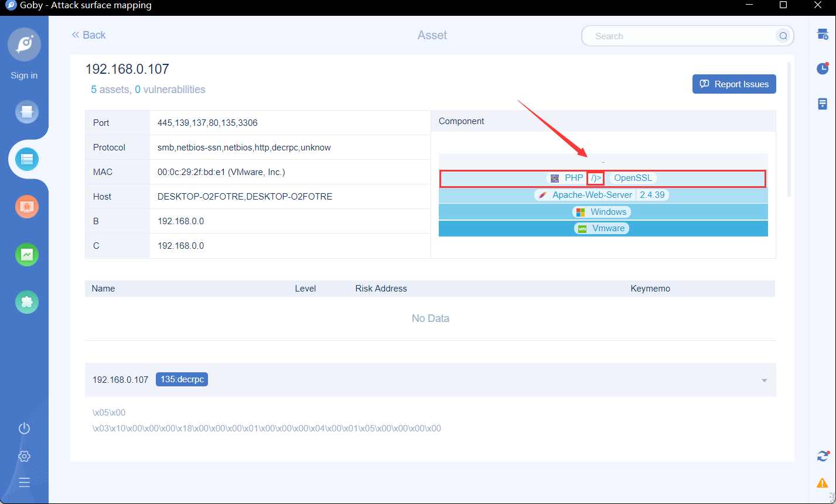836x504 pixels.
Task: Open the document list icon on right
Action: tap(823, 104)
